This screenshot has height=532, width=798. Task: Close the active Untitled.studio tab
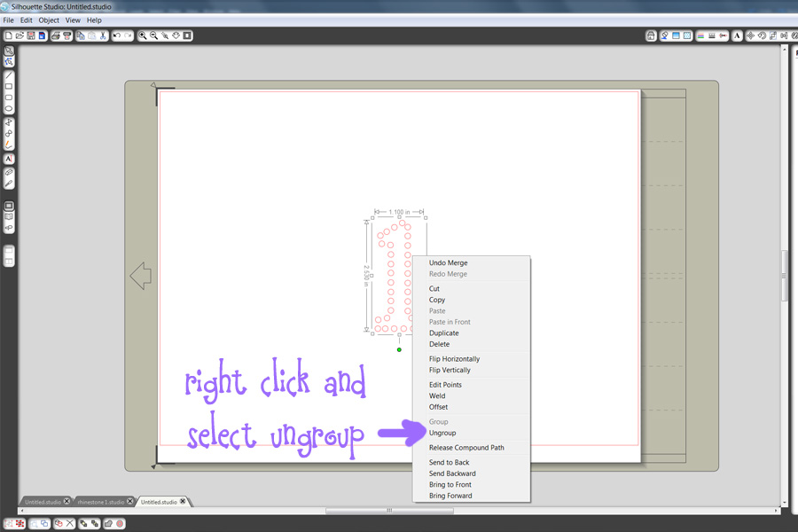[184, 502]
